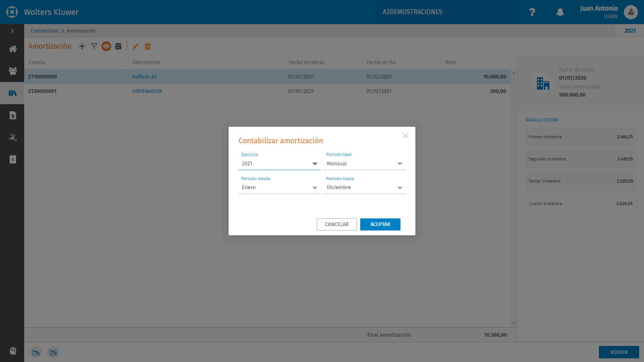This screenshot has height=362, width=644.
Task: Click the Wolters Kluwer logo icon
Action: coord(12,12)
